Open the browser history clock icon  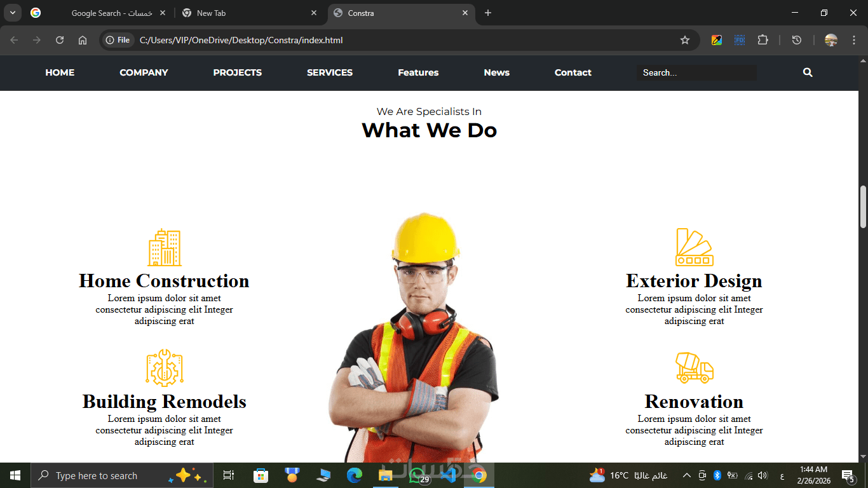pos(797,40)
